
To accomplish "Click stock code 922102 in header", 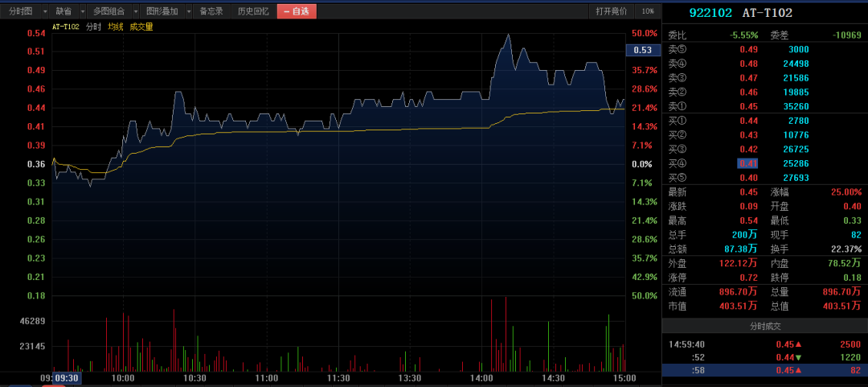I will (x=710, y=13).
